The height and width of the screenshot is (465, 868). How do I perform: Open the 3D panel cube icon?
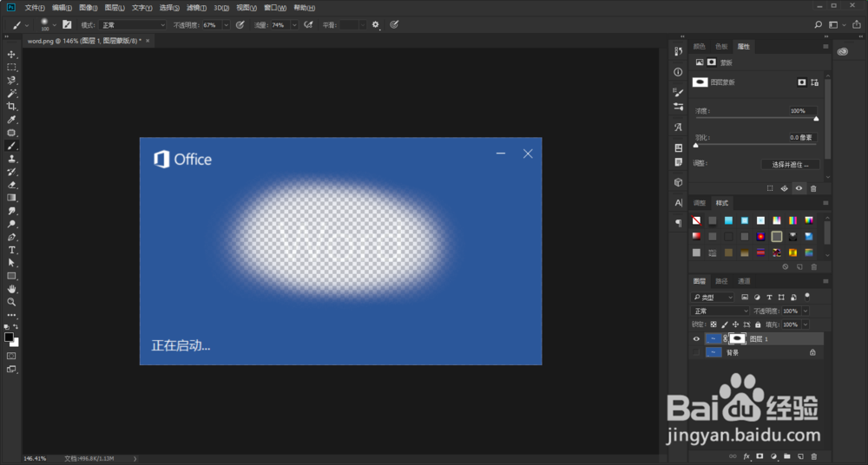coord(678,182)
